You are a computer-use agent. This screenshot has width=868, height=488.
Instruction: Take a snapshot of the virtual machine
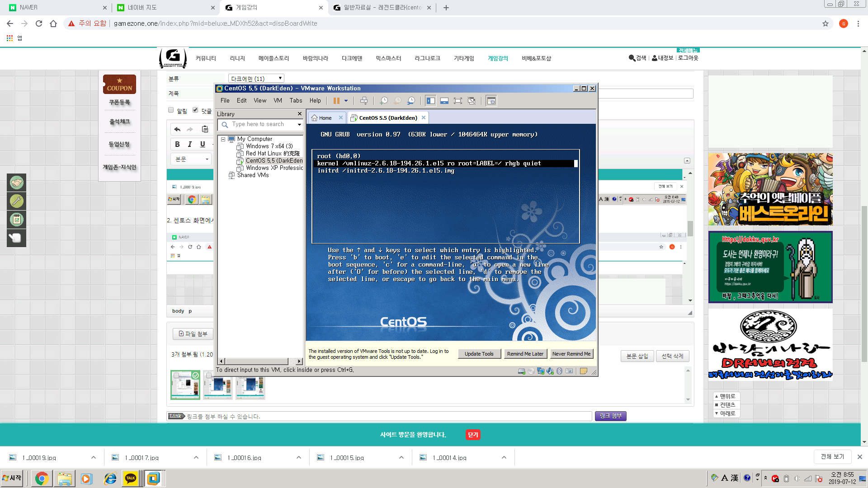[x=384, y=101]
